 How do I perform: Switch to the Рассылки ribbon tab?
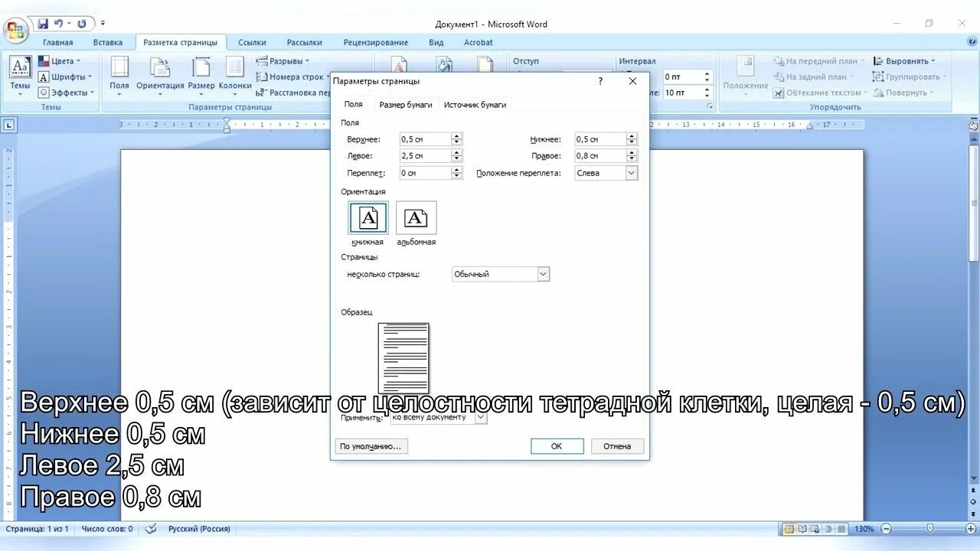coord(305,43)
